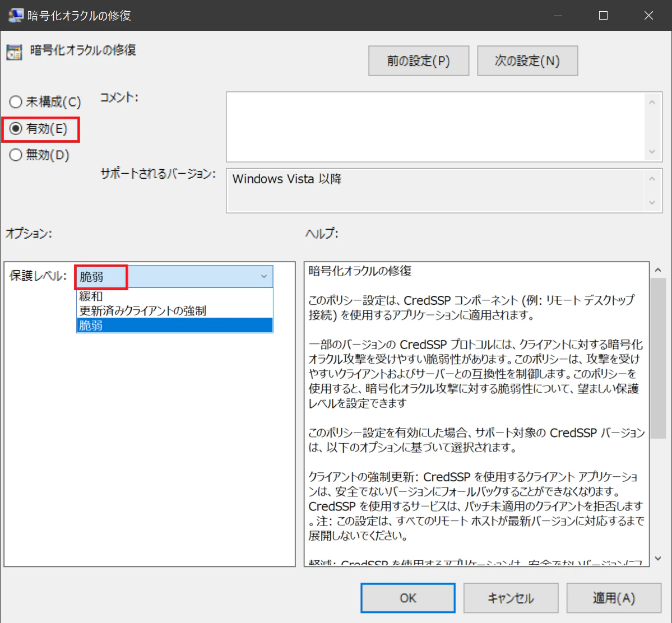Click the 適用(A) button

click(x=614, y=598)
